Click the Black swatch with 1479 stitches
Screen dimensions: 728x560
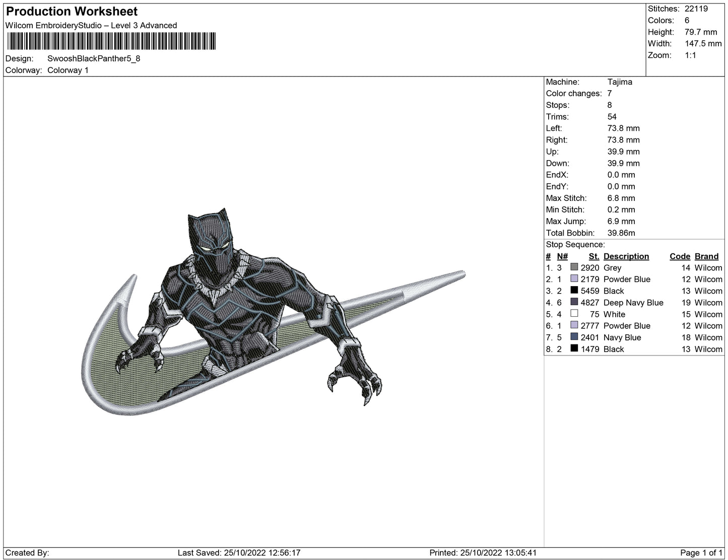pyautogui.click(x=574, y=348)
